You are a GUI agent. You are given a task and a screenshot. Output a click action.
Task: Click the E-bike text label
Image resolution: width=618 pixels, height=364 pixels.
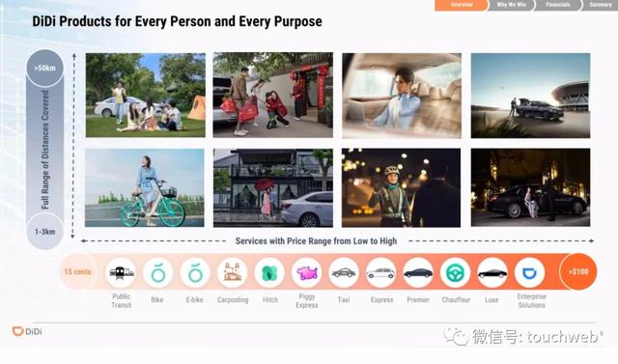pyautogui.click(x=194, y=299)
